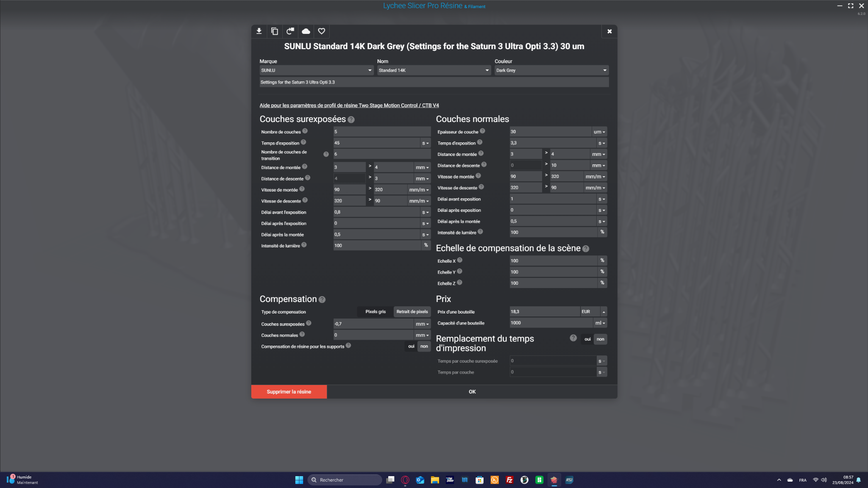Click help icon for Nombre de couches de transition
Image resolution: width=868 pixels, height=488 pixels.
(x=326, y=154)
